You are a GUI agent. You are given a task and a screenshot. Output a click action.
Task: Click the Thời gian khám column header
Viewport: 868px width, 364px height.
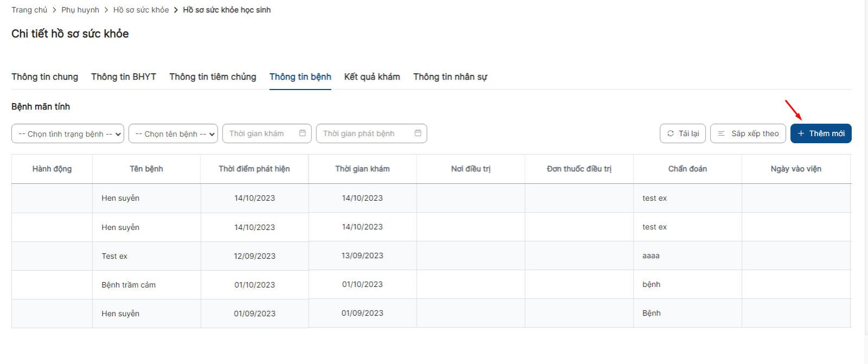click(362, 169)
